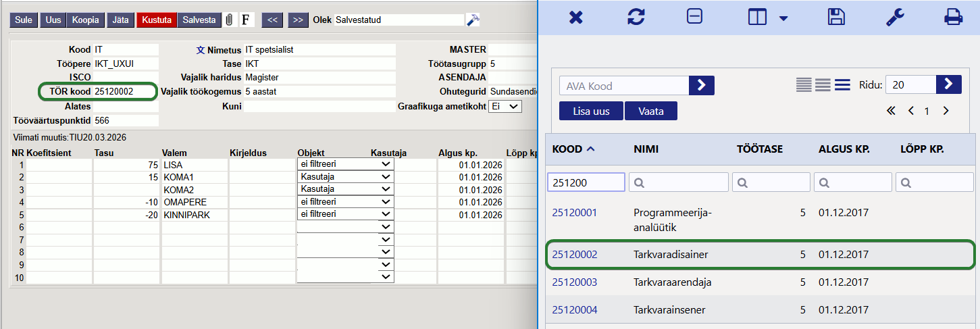Click the printer icon
This screenshot has height=329, width=980.
click(x=953, y=17)
